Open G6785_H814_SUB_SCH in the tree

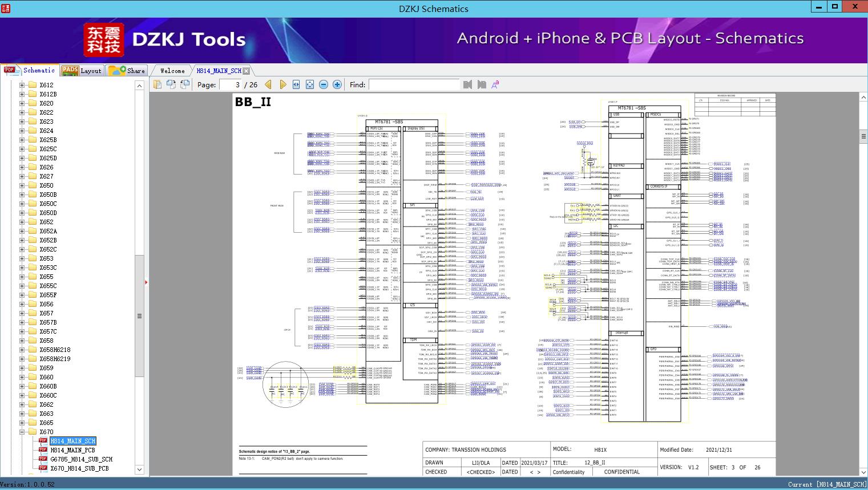pyautogui.click(x=81, y=459)
